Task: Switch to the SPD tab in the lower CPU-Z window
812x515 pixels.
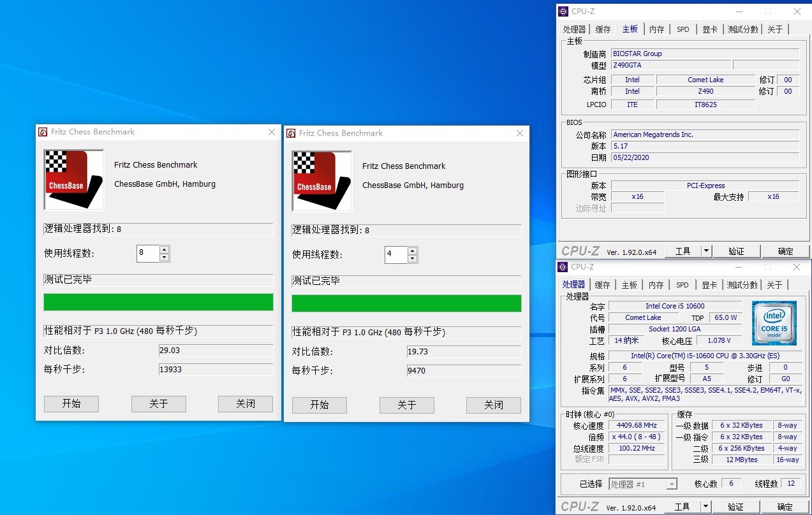Action: [x=683, y=285]
